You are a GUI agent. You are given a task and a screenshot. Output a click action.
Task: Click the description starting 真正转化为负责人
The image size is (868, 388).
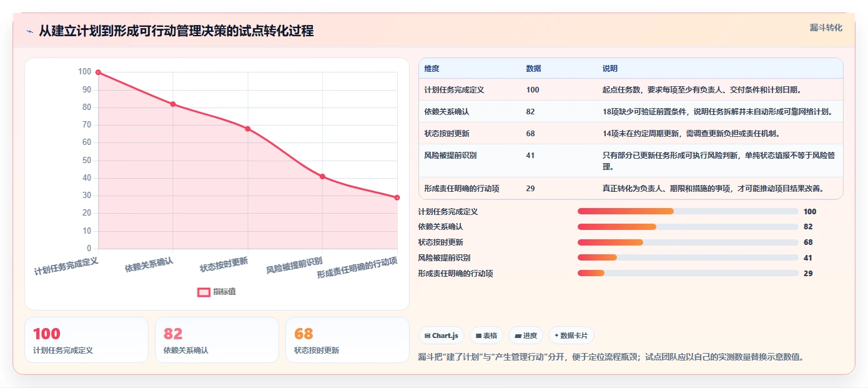tap(713, 189)
